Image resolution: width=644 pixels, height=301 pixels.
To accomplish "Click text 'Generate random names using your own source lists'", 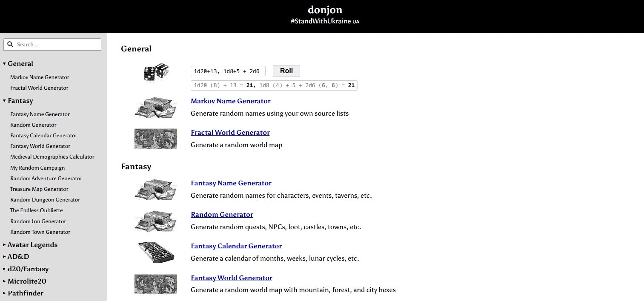I will pyautogui.click(x=269, y=114).
